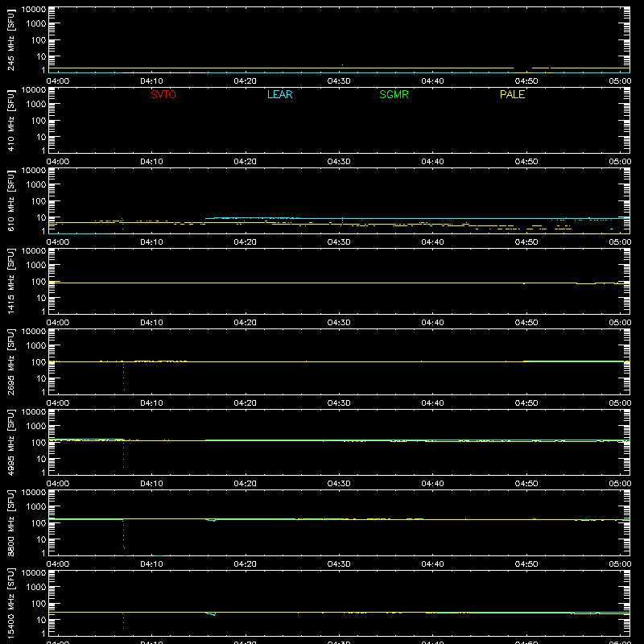
Task: Select the '1415 MHz [SFU]' axis title
Action: [10, 281]
